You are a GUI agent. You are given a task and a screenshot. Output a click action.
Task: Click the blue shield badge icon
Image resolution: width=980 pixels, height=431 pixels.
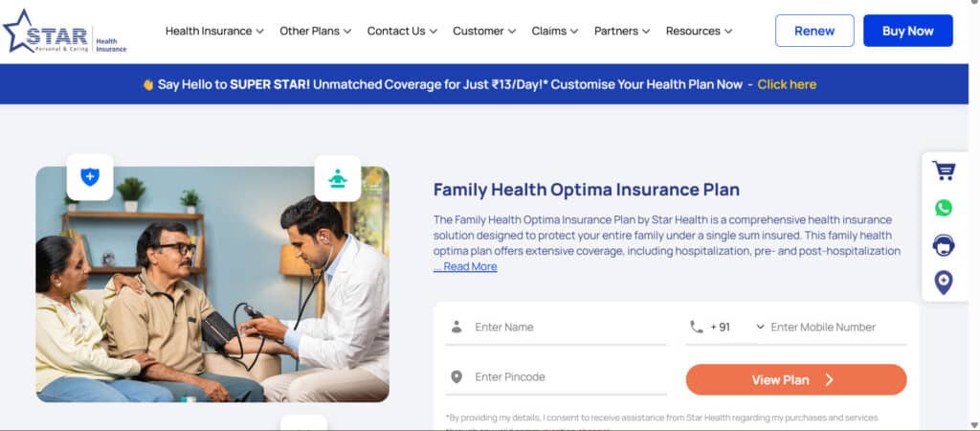[90, 177]
